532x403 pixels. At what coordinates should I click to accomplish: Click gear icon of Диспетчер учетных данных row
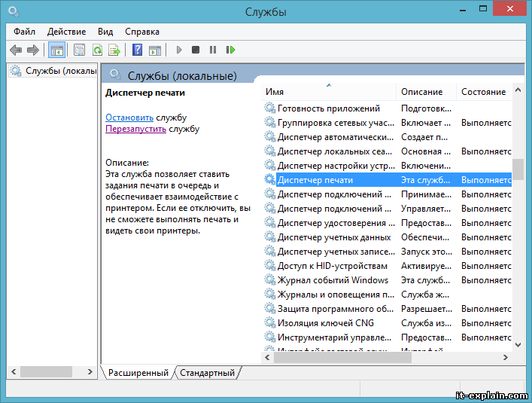269,237
